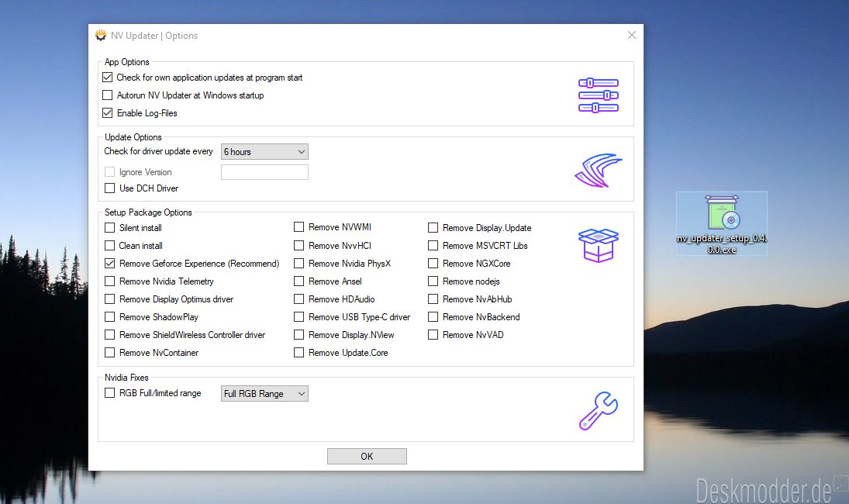Expand the Full RGB Range dropdown

tap(264, 394)
